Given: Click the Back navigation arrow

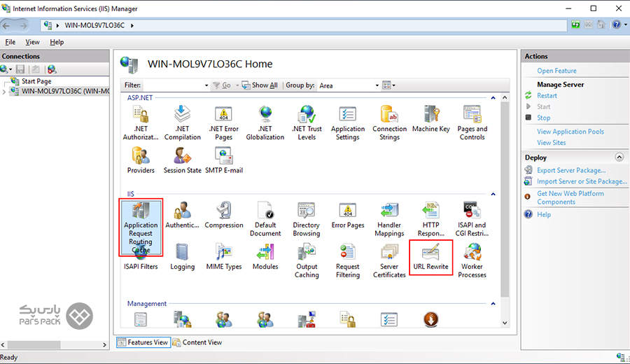Looking at the screenshot, I should pos(6,26).
